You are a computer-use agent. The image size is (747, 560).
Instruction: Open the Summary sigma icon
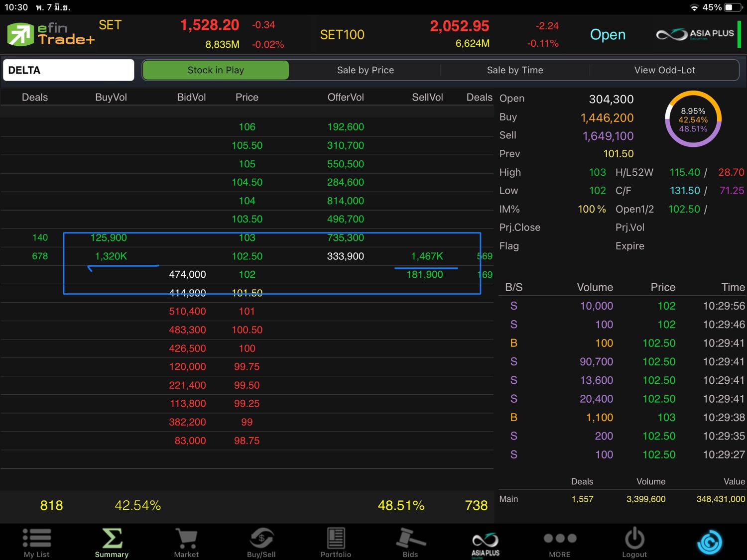[x=112, y=543]
